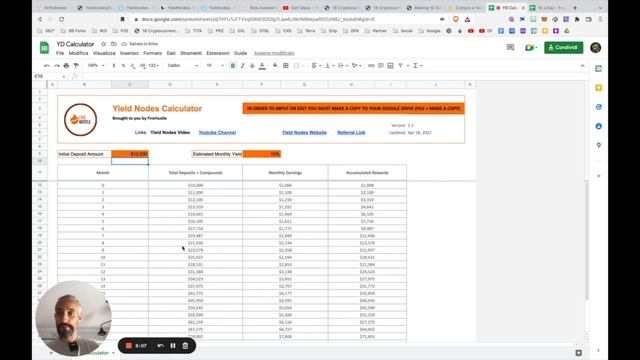Apply currency format to cell
Viewport: 640px width, 360px height.
pos(114,66)
